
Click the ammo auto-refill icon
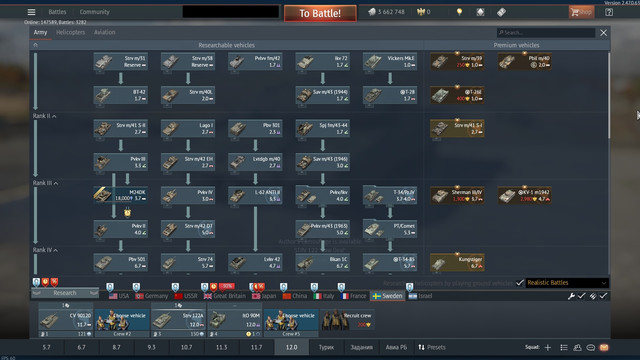tap(593, 296)
